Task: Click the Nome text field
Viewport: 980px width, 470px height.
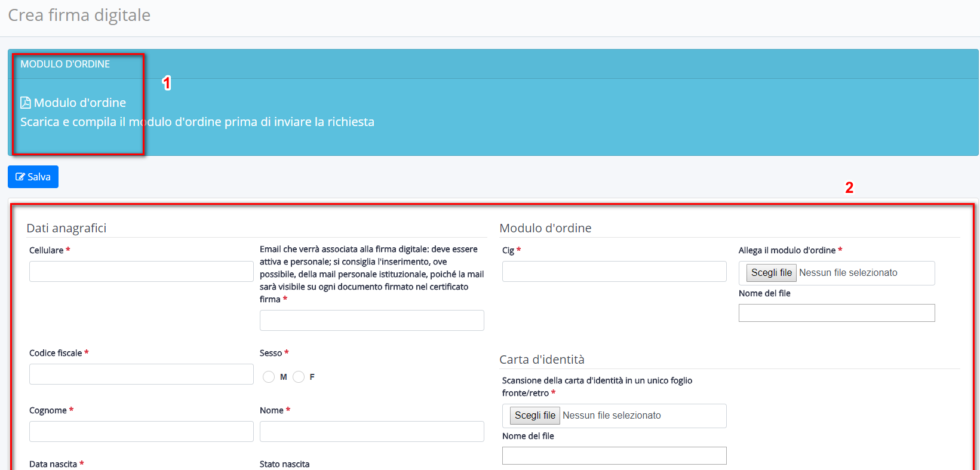Action: tap(371, 432)
